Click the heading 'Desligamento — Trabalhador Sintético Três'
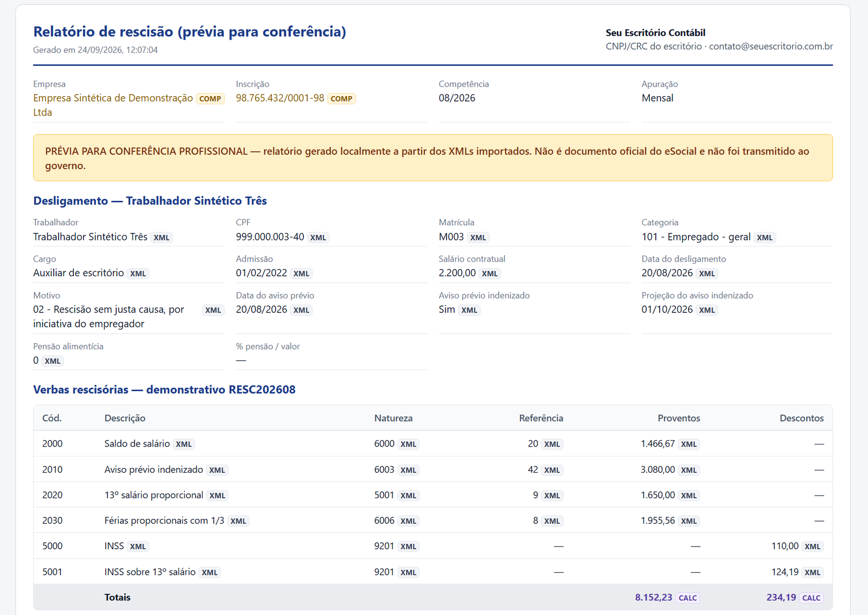This screenshot has width=868, height=615. click(x=150, y=201)
